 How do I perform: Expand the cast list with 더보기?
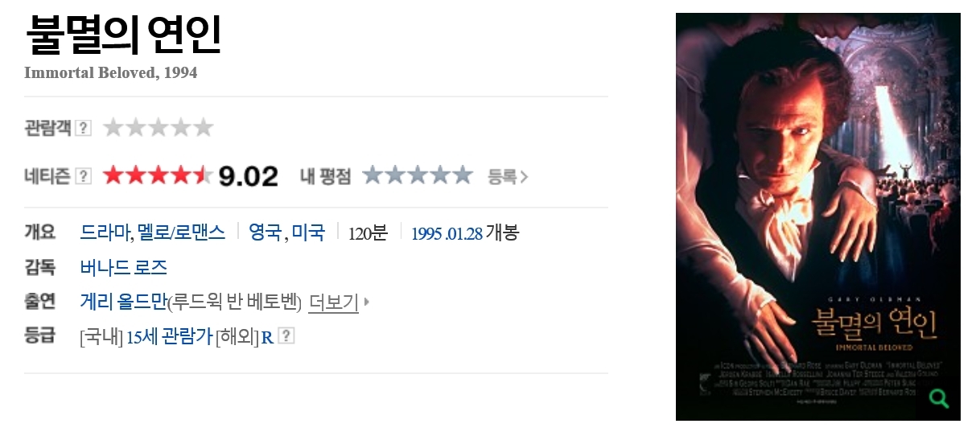[333, 302]
